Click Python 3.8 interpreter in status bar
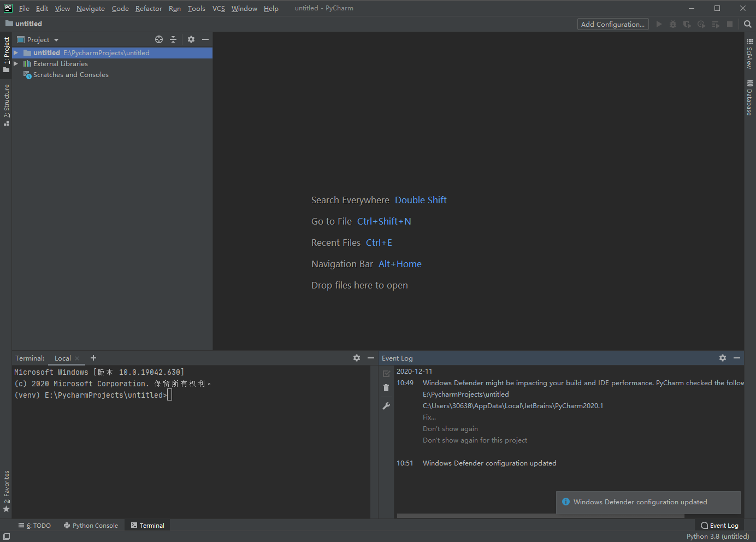Screen dimensions: 756x542 coord(718,537)
